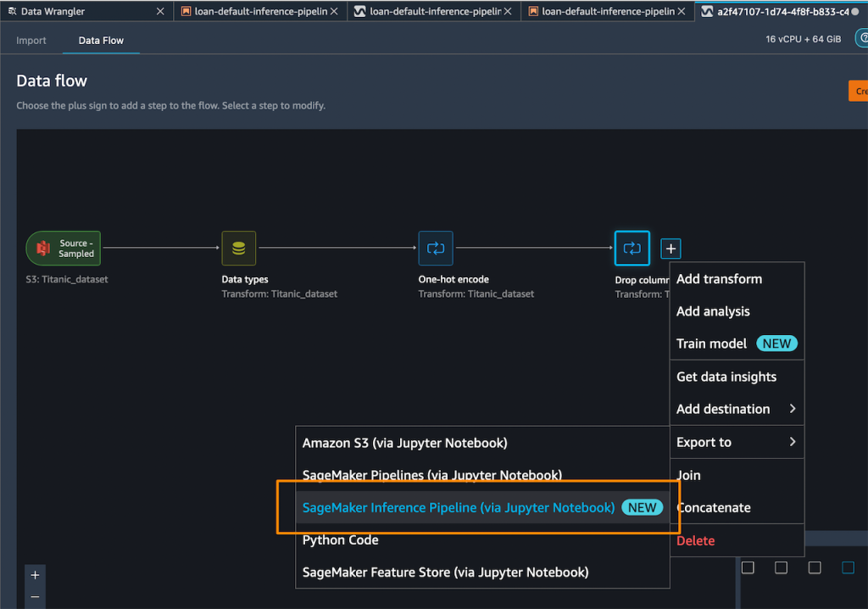
Task: Close the second loan-default-inference-pipeline tab
Action: tap(508, 11)
